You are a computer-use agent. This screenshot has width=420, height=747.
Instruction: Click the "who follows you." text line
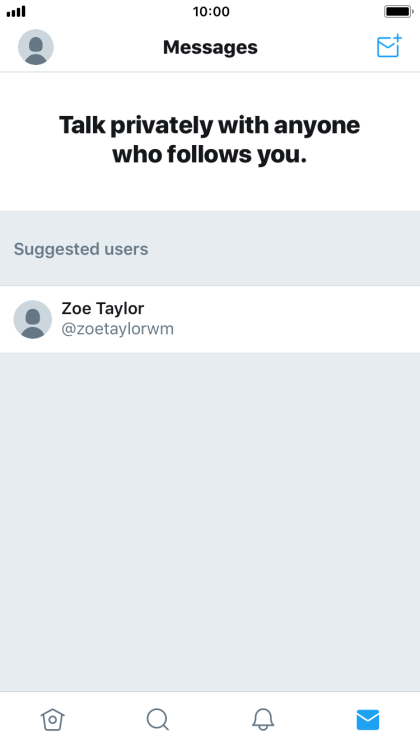(x=210, y=154)
